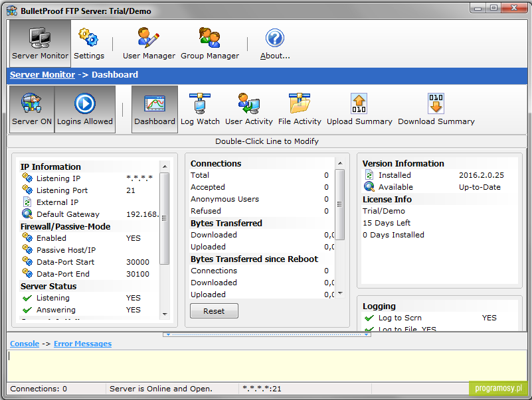Click the Log to Scrn checkmark icon
Image resolution: width=532 pixels, height=400 pixels.
coord(369,318)
